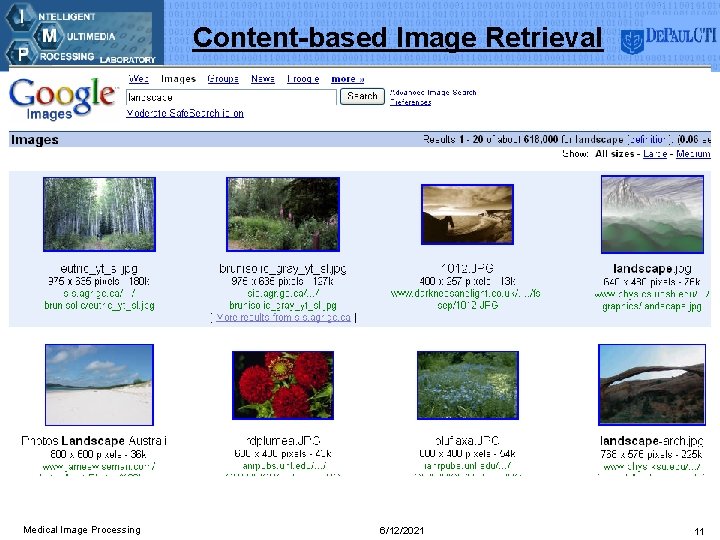Switch to the News tab
Screen dimensions: 720x540
click(x=263, y=79)
